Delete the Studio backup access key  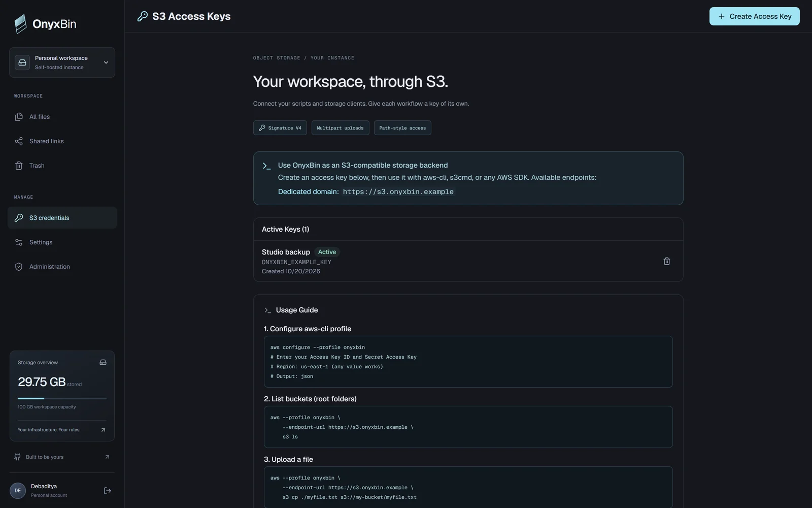[667, 261]
